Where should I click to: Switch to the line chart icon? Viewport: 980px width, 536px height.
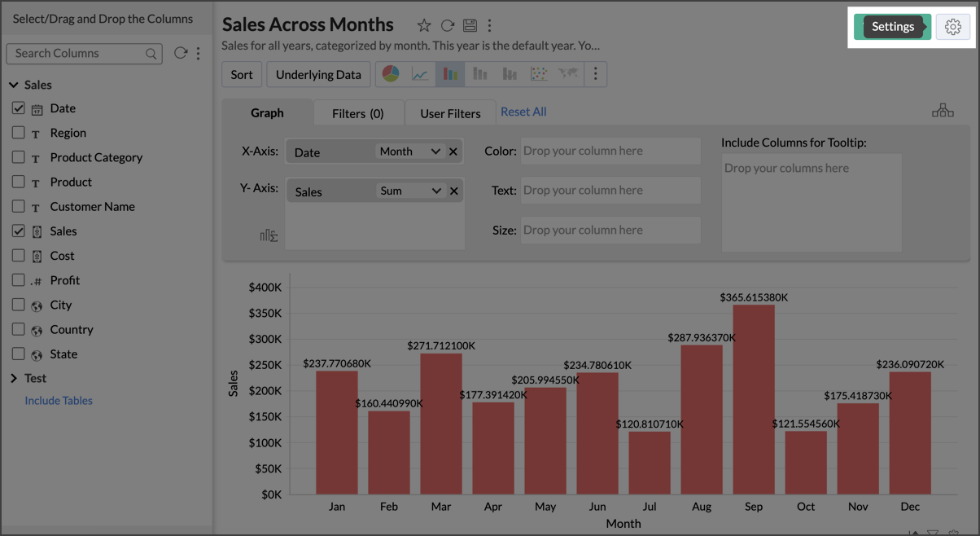[x=420, y=74]
